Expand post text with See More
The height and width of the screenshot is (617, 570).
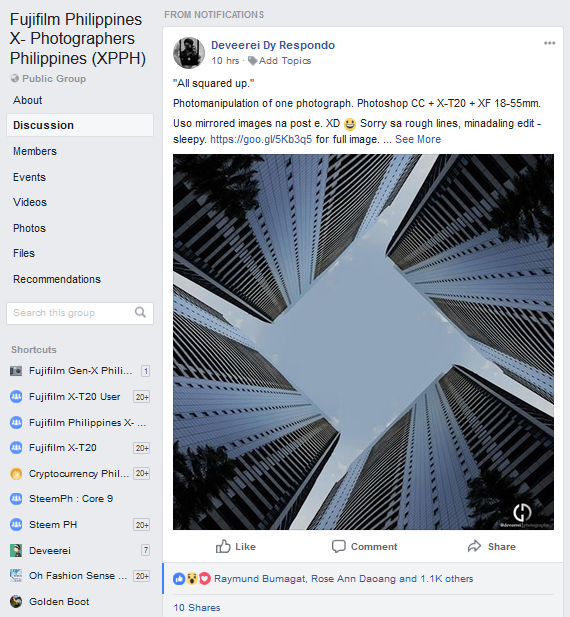[418, 139]
